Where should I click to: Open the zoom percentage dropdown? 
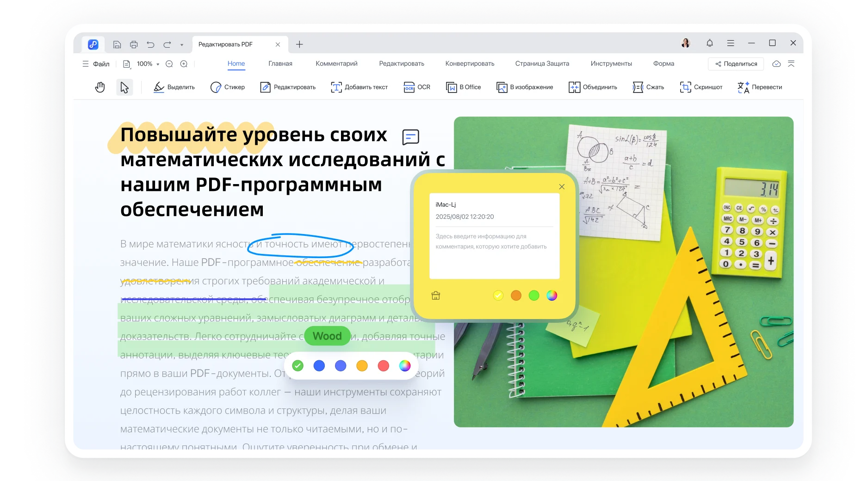pyautogui.click(x=157, y=64)
